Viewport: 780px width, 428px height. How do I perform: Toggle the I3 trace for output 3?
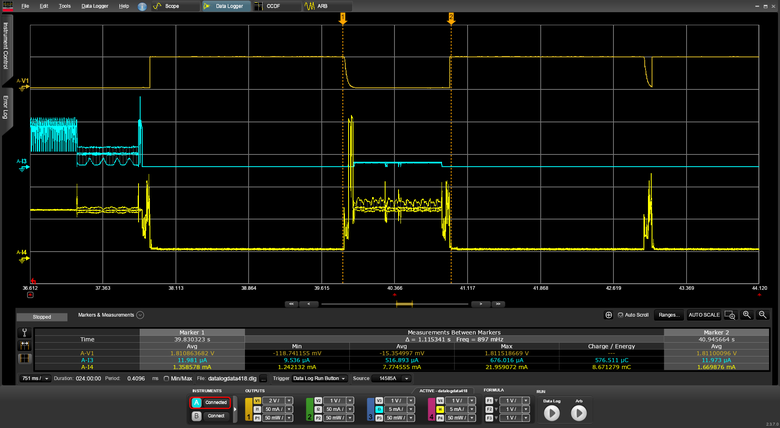[x=379, y=409]
